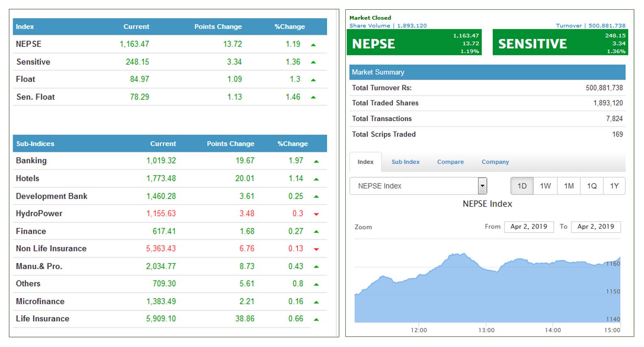
Task: Select the 1M time range
Action: (569, 186)
